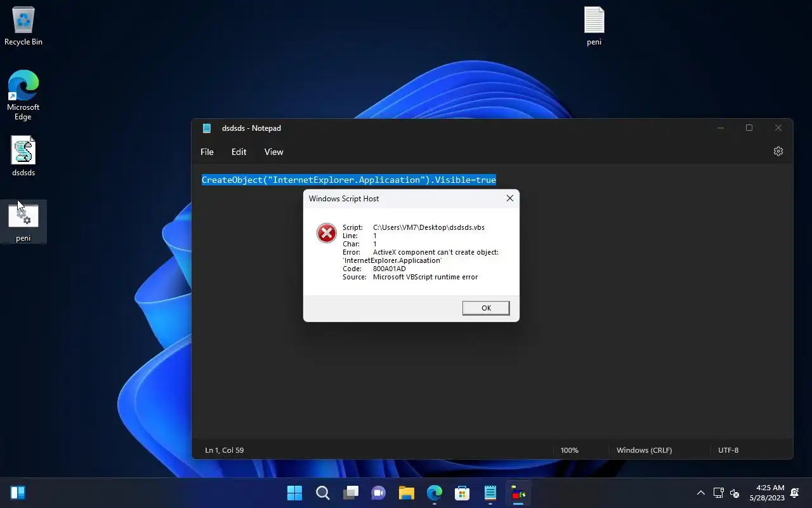This screenshot has width=812, height=508.
Task: Click OK in the error dialog
Action: [486, 308]
